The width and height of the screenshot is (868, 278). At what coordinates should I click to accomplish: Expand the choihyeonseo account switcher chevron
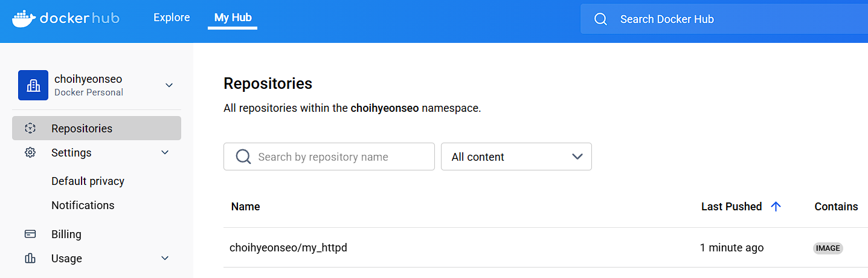pyautogui.click(x=169, y=85)
